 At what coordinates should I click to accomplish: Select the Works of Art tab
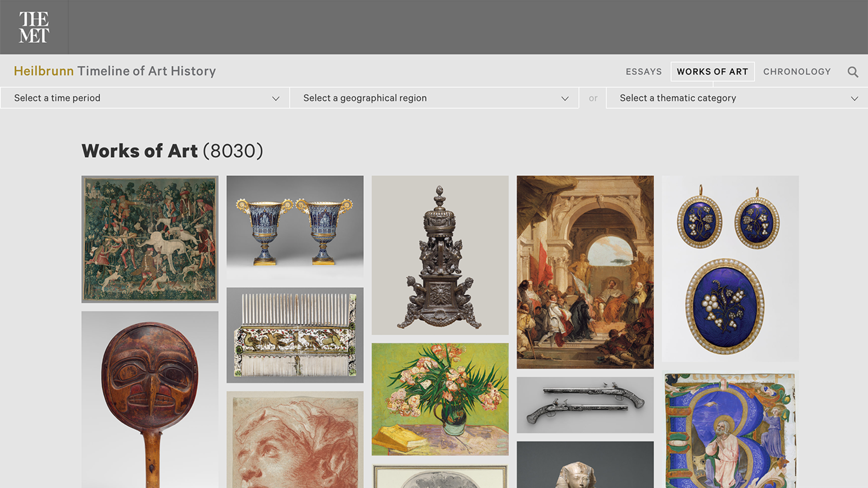click(x=712, y=72)
